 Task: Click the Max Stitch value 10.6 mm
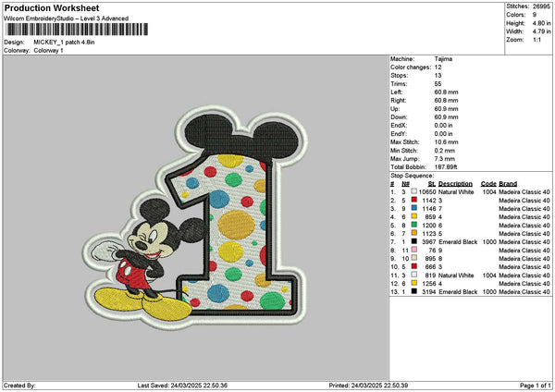446,142
